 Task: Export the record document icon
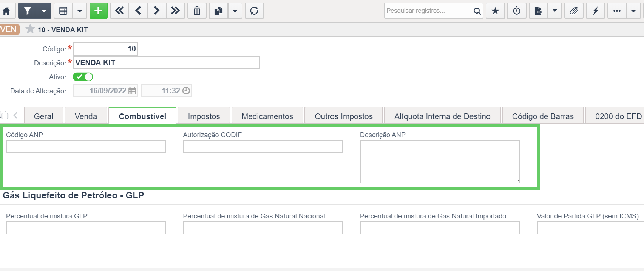[x=538, y=11]
